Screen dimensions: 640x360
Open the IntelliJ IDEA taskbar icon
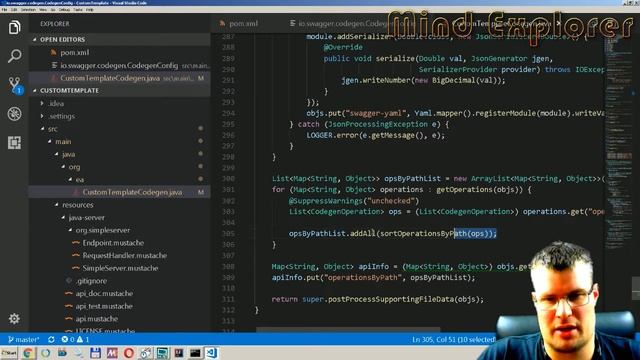(179, 353)
